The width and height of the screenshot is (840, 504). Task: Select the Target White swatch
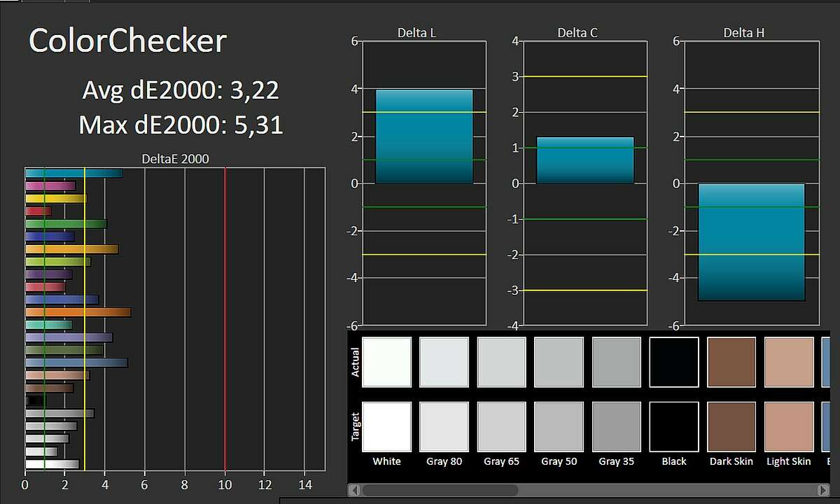[386, 426]
